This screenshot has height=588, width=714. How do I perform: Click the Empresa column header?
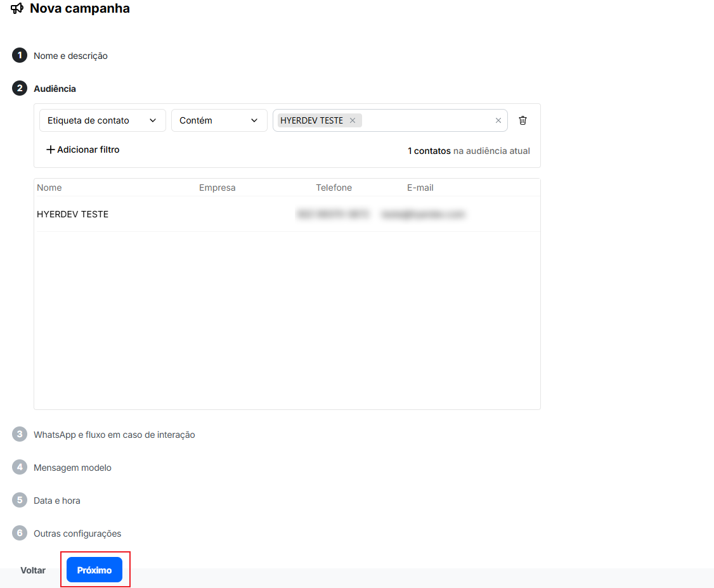pos(217,188)
